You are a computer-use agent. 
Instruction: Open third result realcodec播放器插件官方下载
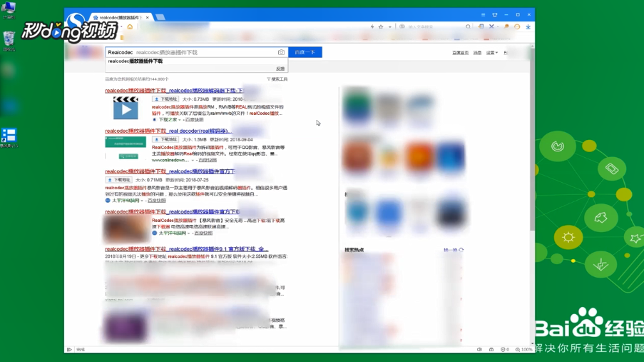point(170,171)
